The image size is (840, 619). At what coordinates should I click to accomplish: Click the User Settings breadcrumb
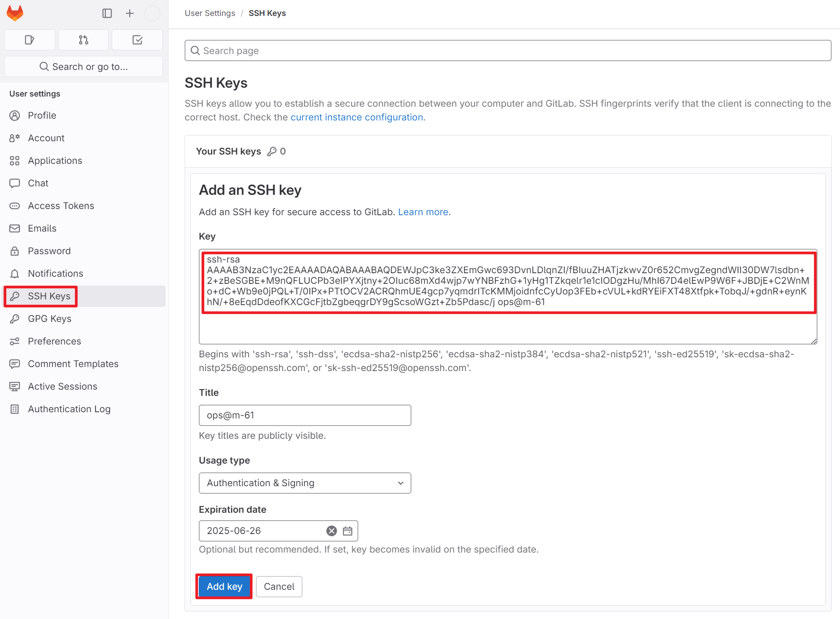(x=210, y=13)
